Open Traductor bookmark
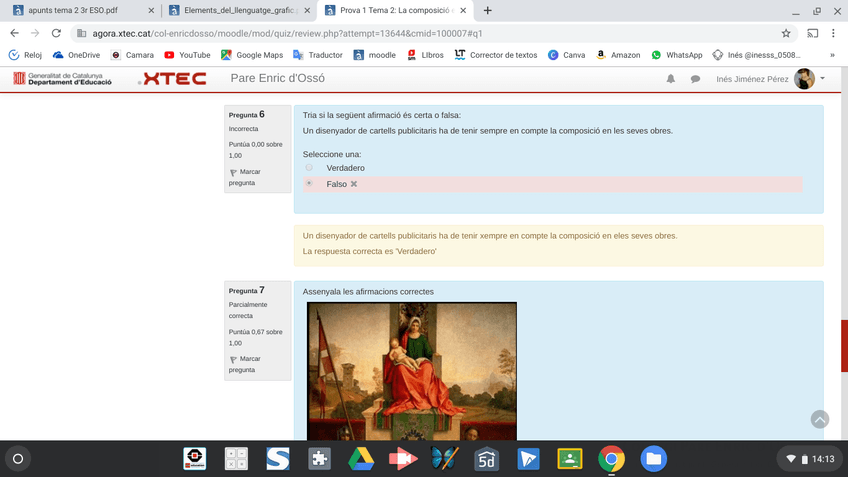 pyautogui.click(x=318, y=55)
